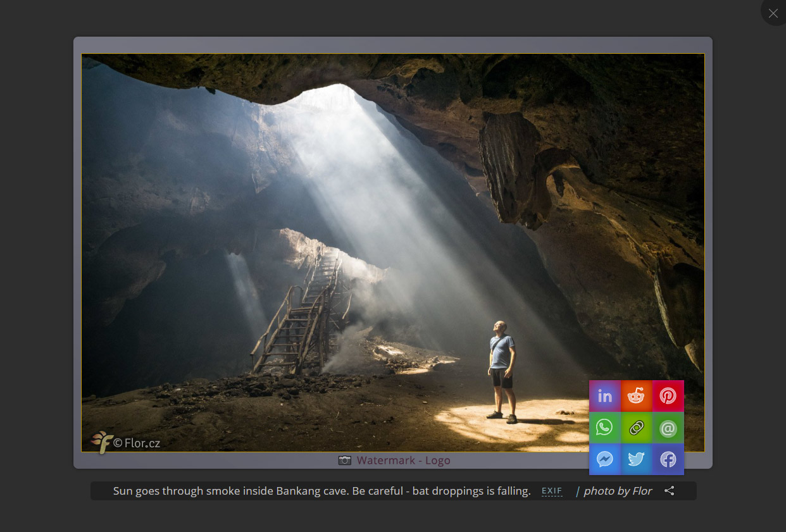The height and width of the screenshot is (532, 786).
Task: Open the EXIF info link
Action: click(x=552, y=491)
